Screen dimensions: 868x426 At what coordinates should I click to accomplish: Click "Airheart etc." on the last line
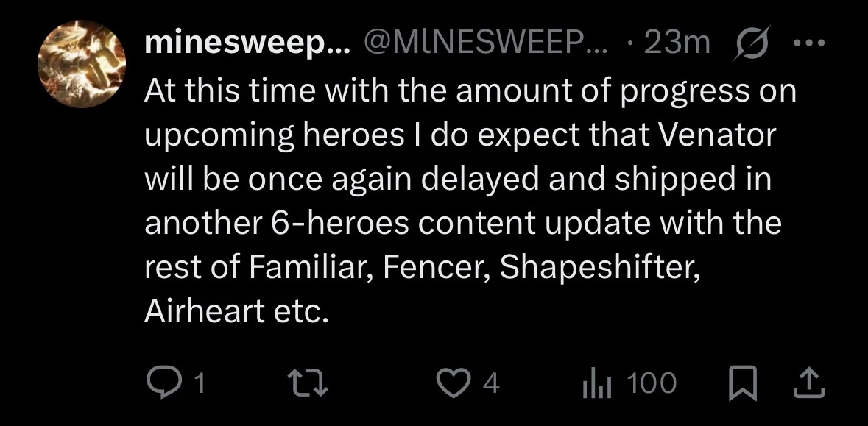tap(235, 313)
